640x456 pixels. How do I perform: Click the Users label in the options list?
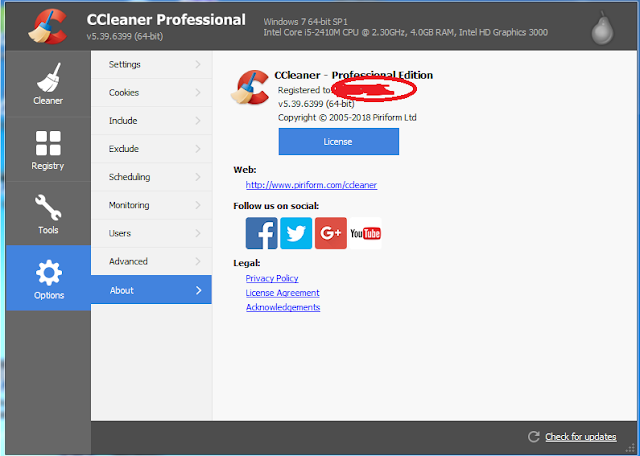[x=120, y=233]
